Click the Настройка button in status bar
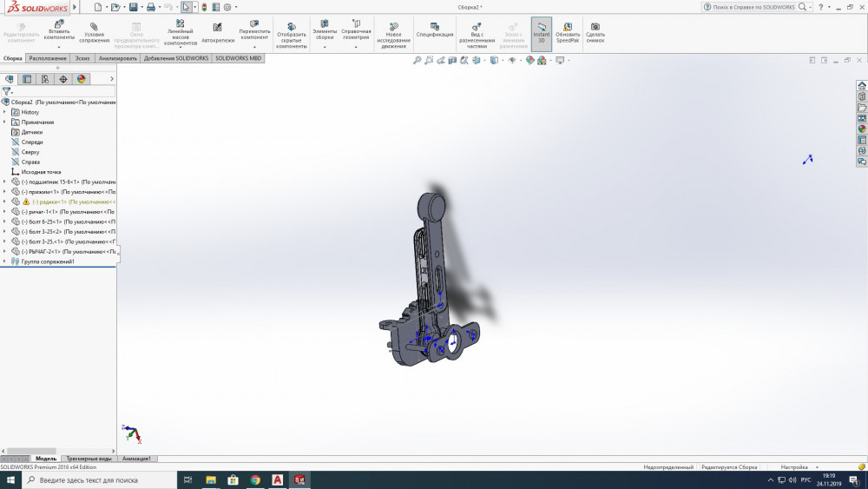The width and height of the screenshot is (868, 489). click(x=793, y=467)
